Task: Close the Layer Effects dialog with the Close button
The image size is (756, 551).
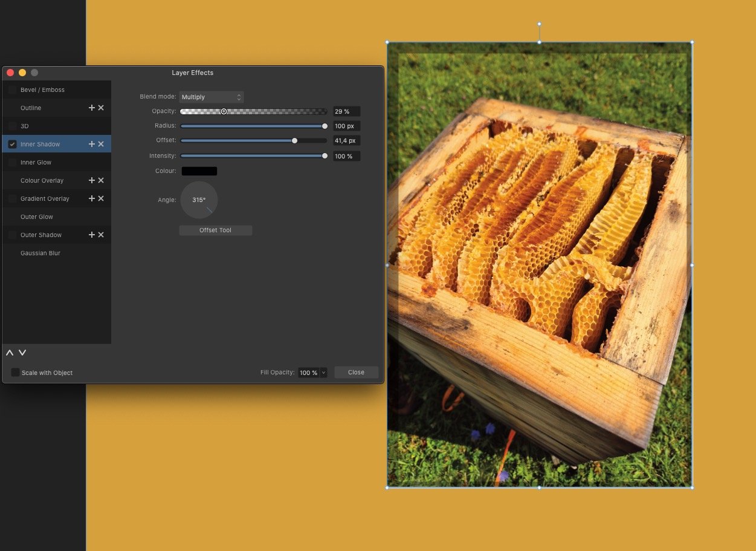Action: tap(357, 373)
